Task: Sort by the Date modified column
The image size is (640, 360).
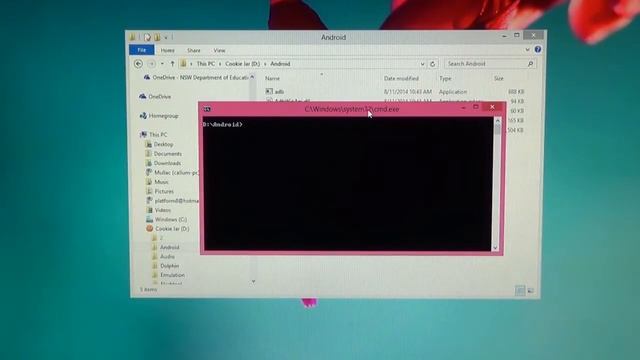Action: point(401,78)
